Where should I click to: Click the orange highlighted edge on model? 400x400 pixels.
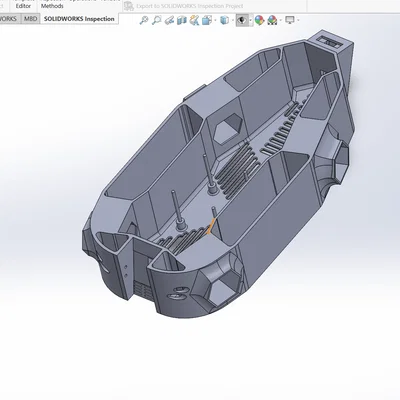tap(211, 226)
